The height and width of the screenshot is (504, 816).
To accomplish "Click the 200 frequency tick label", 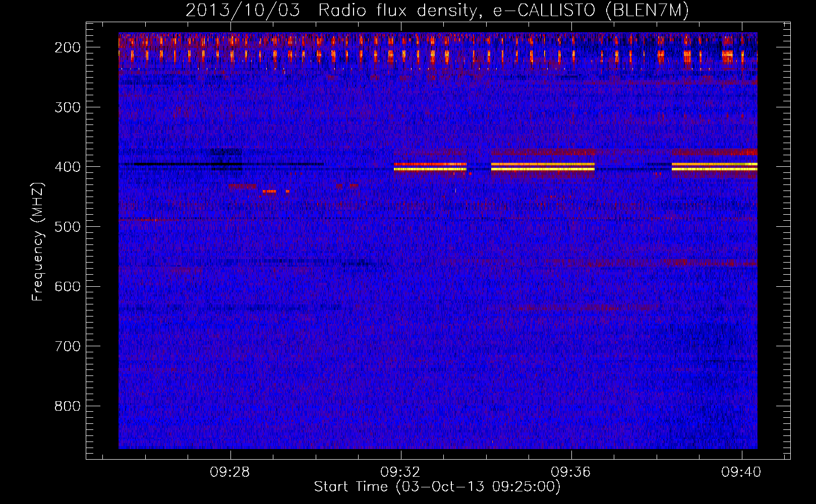I will (67, 47).
